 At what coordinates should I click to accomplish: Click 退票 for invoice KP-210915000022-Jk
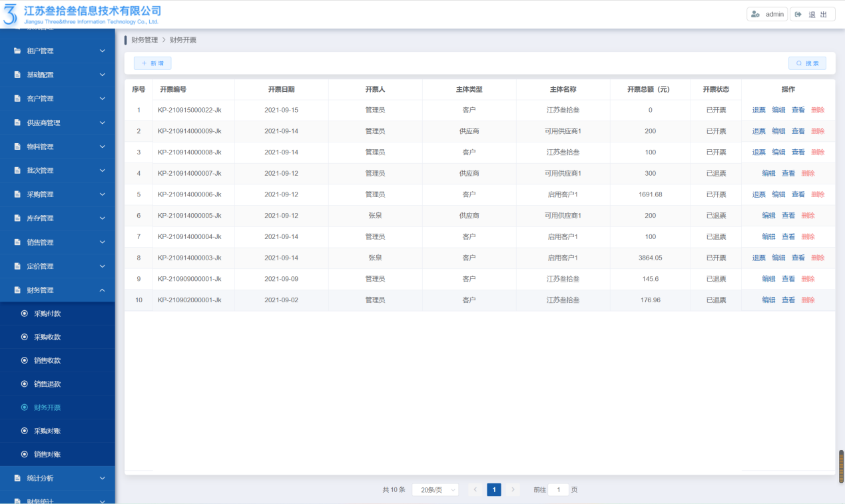[x=758, y=111]
